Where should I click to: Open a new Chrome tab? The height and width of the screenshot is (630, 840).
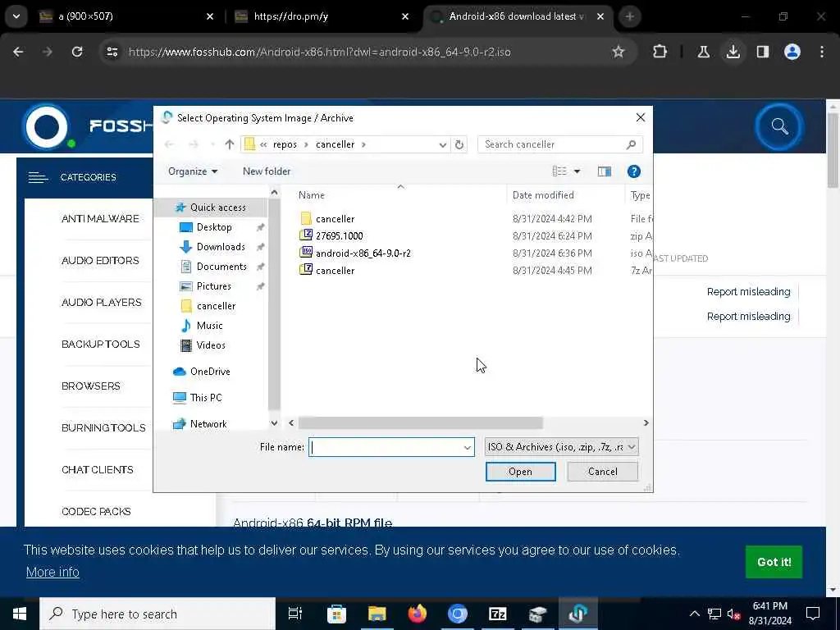[630, 16]
